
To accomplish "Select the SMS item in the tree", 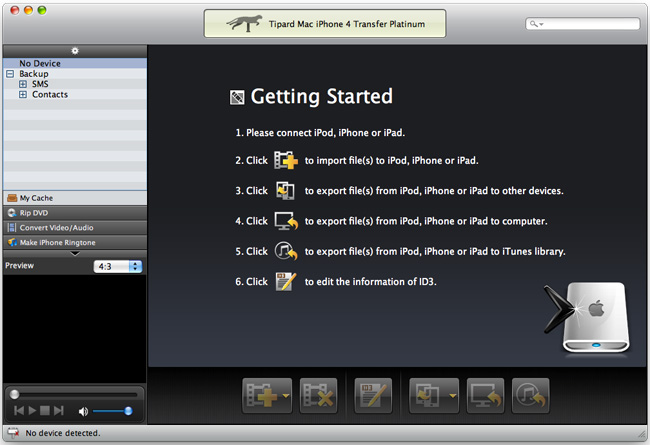I will tap(40, 84).
